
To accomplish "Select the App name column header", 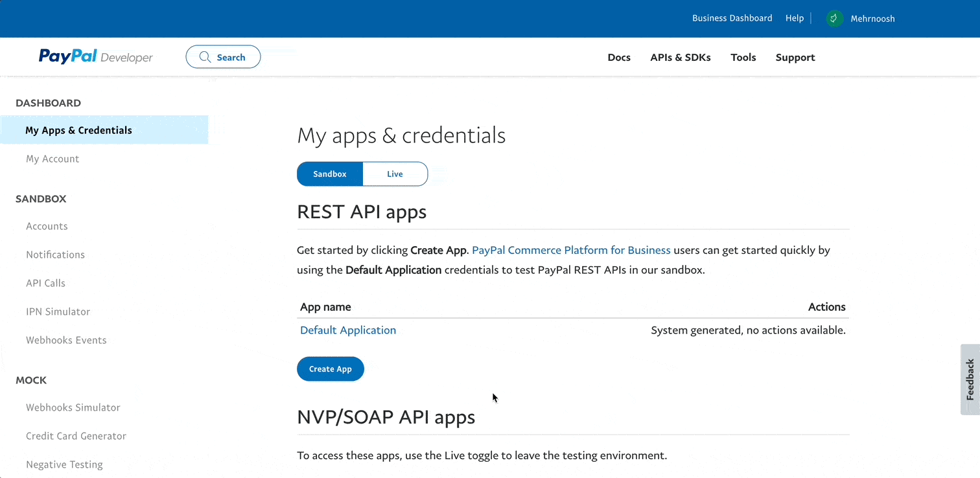I will pyautogui.click(x=325, y=307).
